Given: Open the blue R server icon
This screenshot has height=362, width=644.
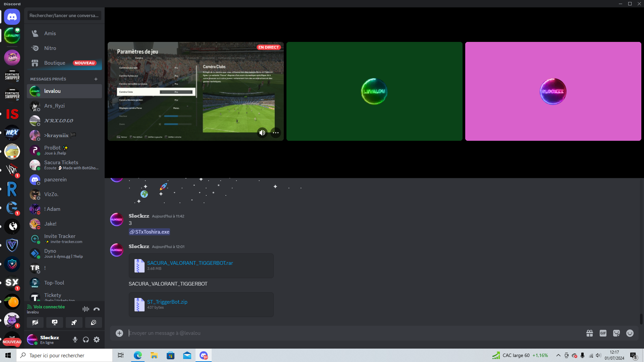Looking at the screenshot, I should [12, 189].
